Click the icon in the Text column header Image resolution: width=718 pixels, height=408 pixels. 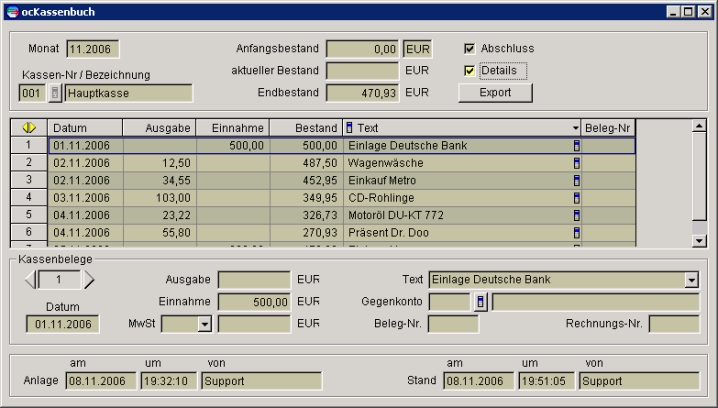coord(349,128)
